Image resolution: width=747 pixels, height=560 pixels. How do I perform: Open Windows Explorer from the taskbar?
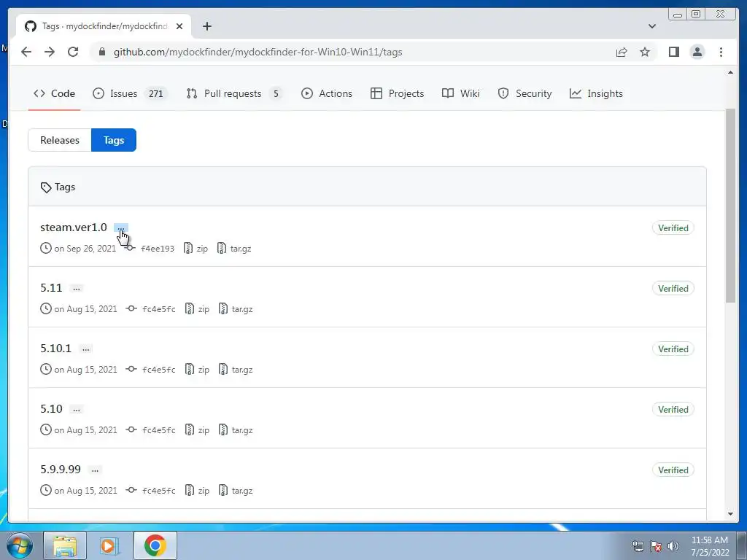(x=65, y=545)
